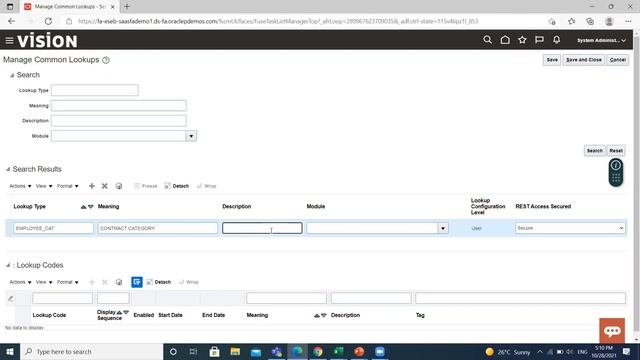
Task: Open REST Access Secured dropdown
Action: [570, 228]
